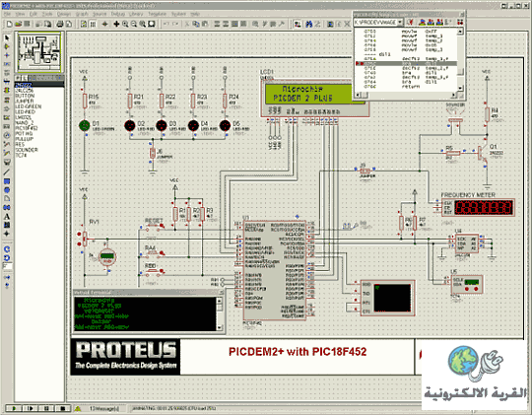The height and width of the screenshot is (415, 532).
Task: Open the Library menu
Action: coord(136,14)
